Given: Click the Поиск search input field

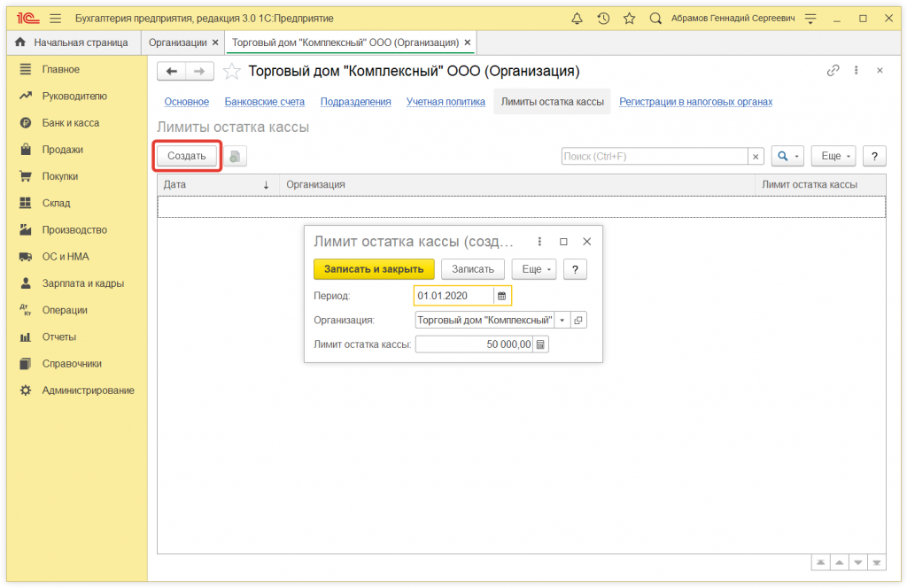Looking at the screenshot, I should tap(655, 156).
